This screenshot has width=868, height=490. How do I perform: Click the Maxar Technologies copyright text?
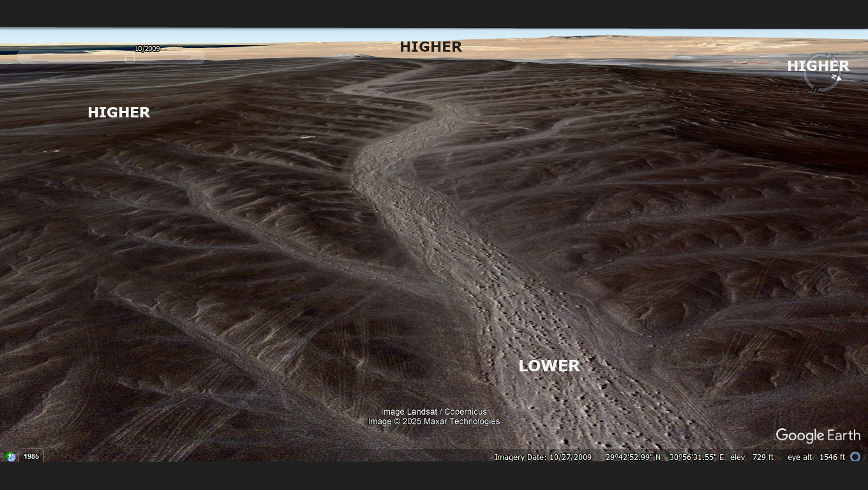434,421
